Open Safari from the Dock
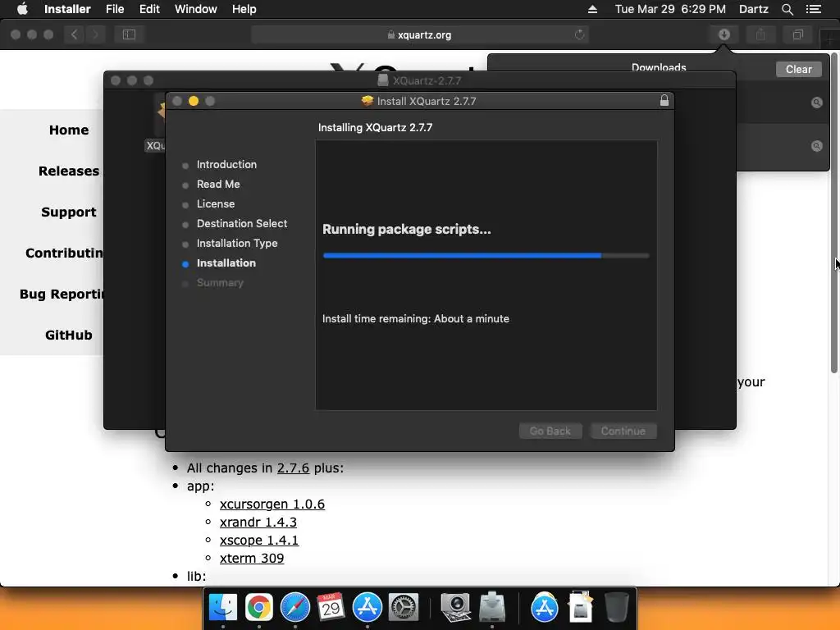The height and width of the screenshot is (630, 840). click(294, 608)
